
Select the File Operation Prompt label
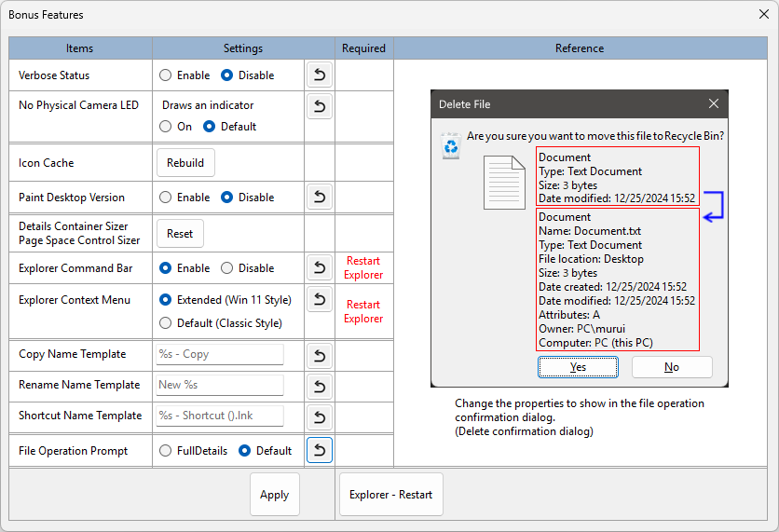point(73,451)
